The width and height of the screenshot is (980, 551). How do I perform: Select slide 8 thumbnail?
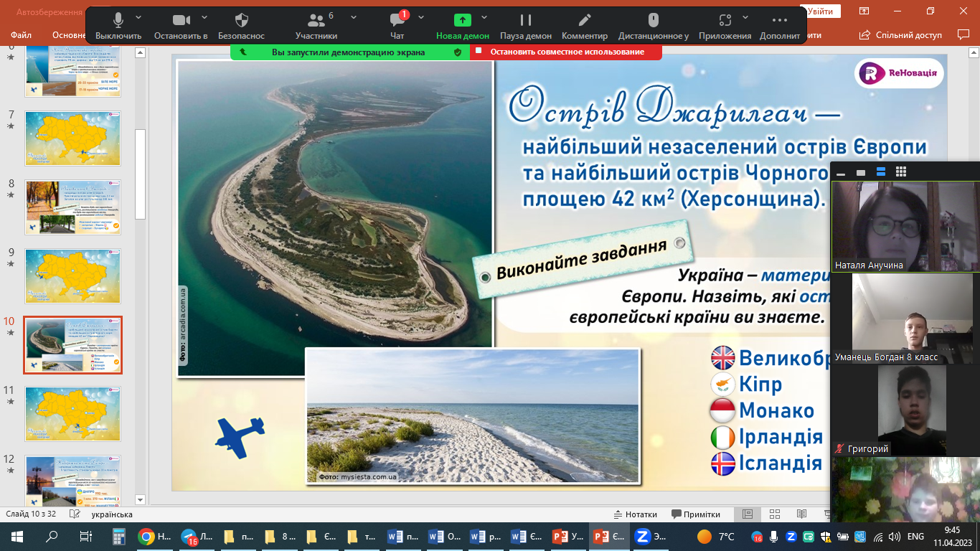point(72,207)
